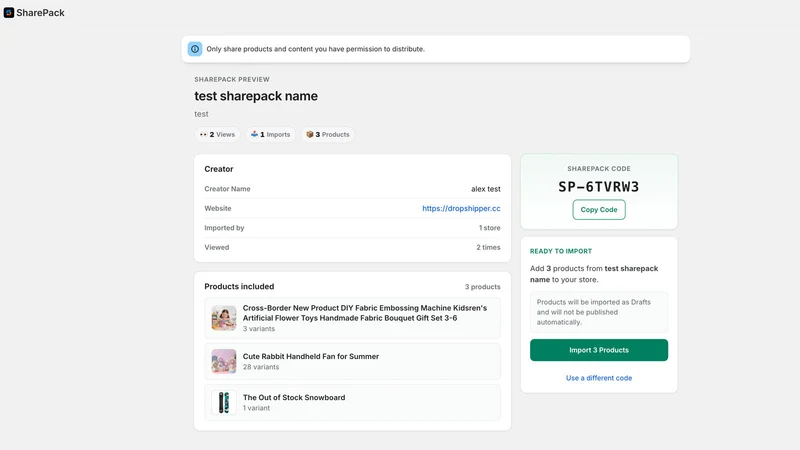Click the box icon beside 3 Products
The width and height of the screenshot is (800, 450).
pos(309,135)
